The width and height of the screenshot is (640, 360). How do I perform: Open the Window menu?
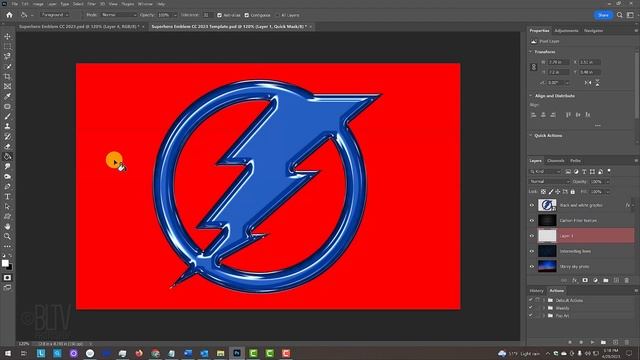pos(145,4)
